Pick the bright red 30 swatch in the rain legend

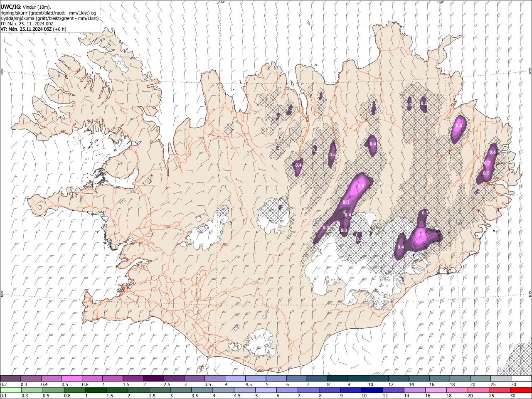click(521, 390)
